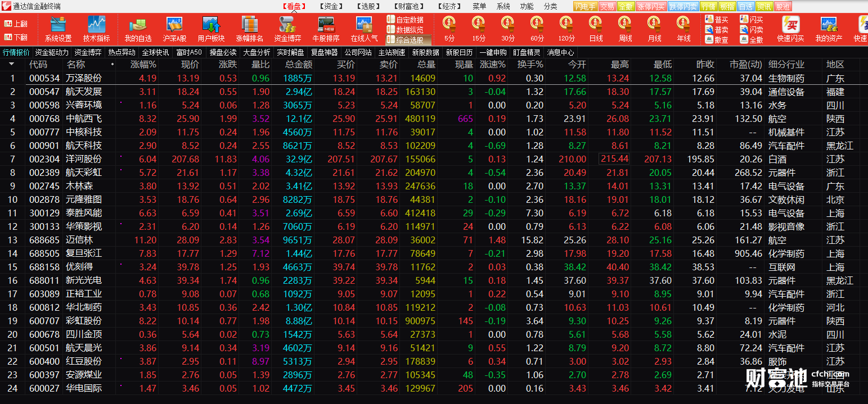The width and height of the screenshot is (868, 404).
Task: Select stock code 600400
Action: click(x=44, y=361)
